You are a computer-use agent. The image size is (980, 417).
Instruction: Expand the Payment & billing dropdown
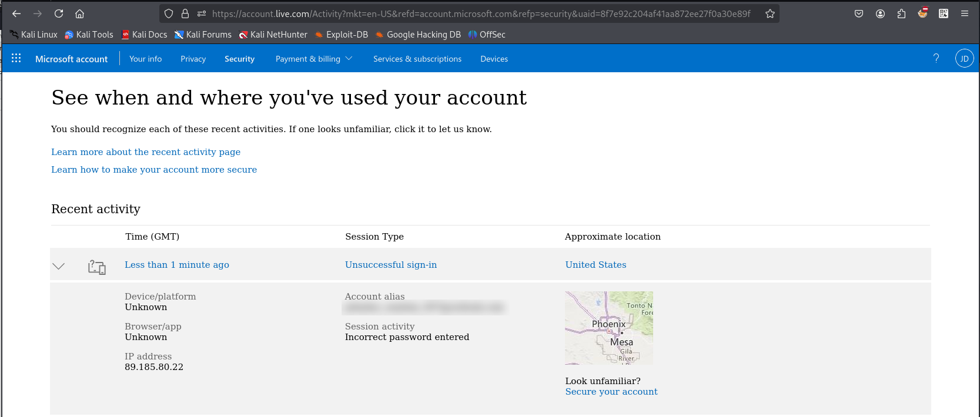pos(314,59)
